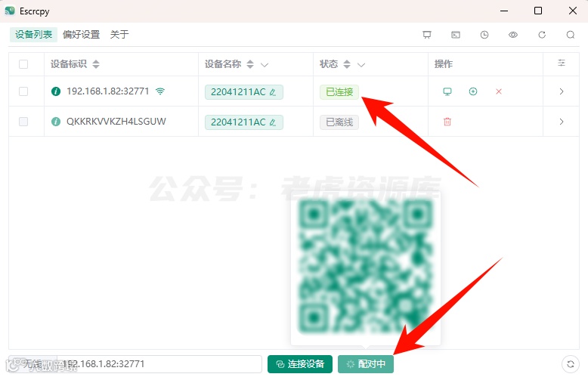Viewport: 588px width, 377px height.
Task: Click the wifi icon beside 192.168.1.82:32771
Action: tap(160, 91)
